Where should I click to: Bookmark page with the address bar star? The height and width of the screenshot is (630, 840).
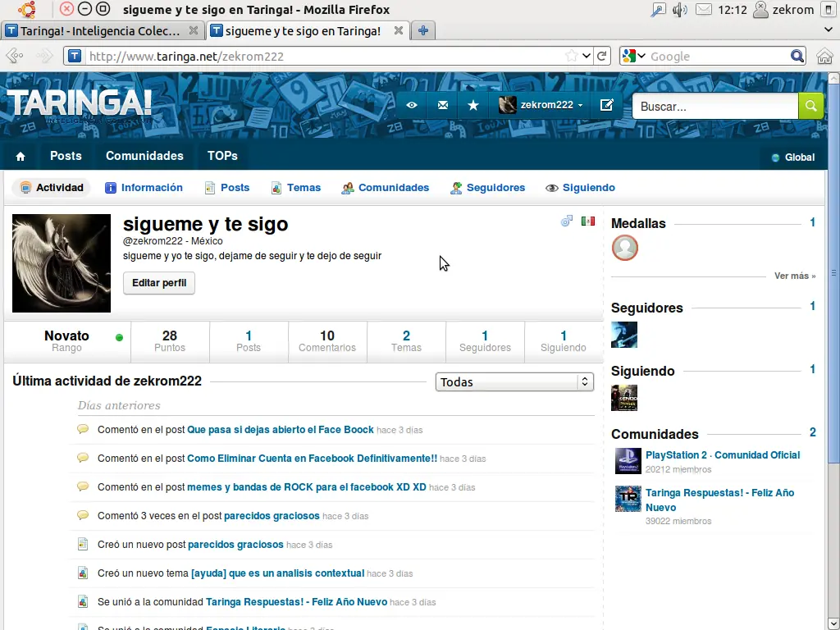pyautogui.click(x=571, y=56)
